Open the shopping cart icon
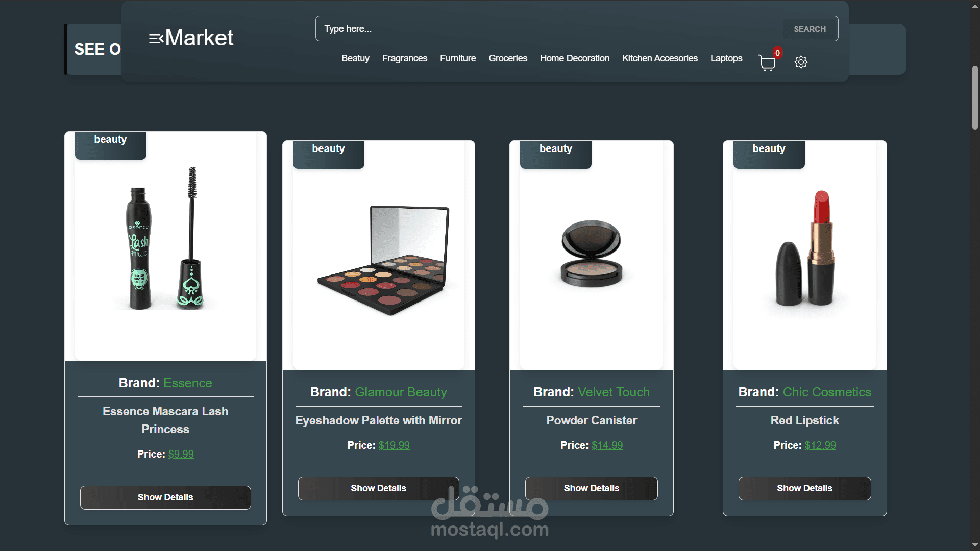Image resolution: width=980 pixels, height=551 pixels. [767, 63]
